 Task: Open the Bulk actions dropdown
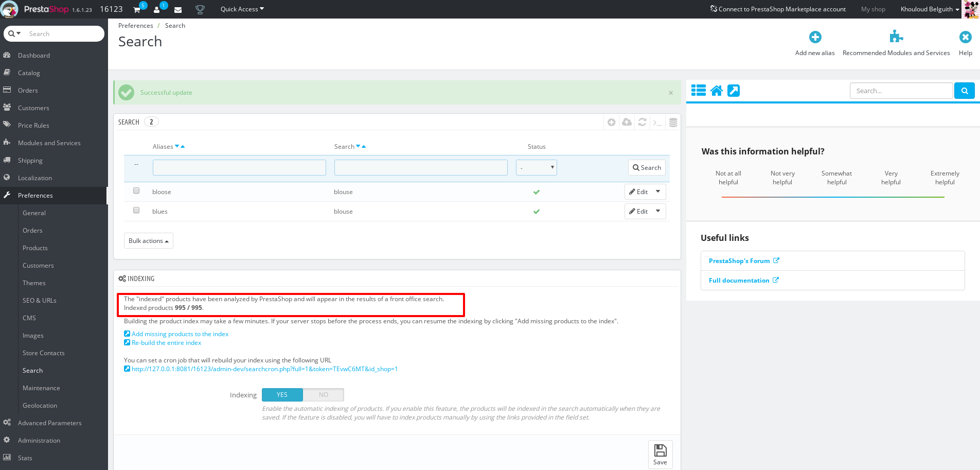point(149,241)
